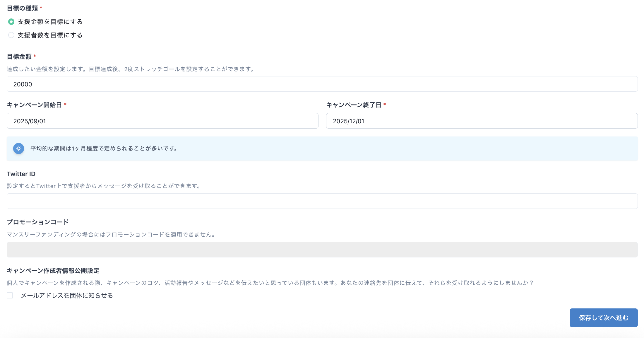
Task: Click the キャンペーン開始日 label
Action: click(34, 105)
